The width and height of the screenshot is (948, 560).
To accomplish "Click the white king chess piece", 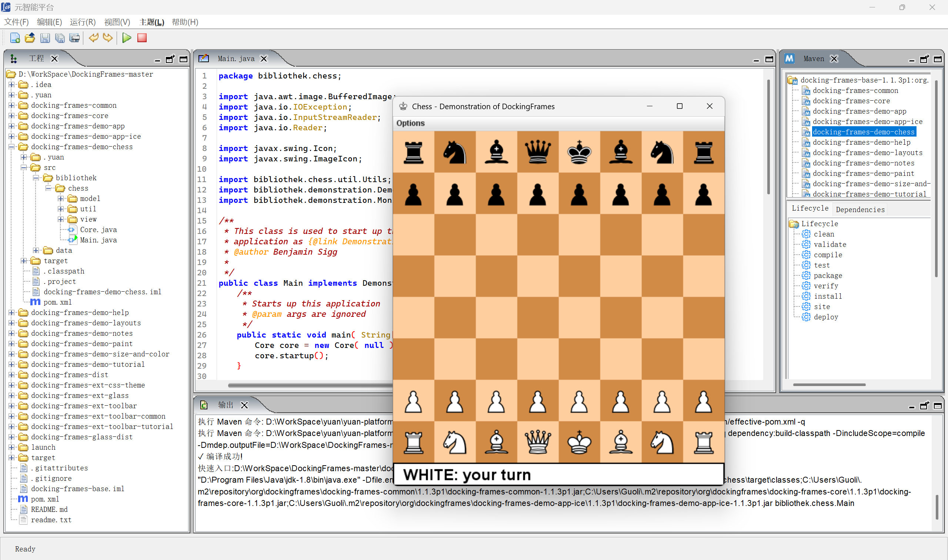I will click(579, 442).
